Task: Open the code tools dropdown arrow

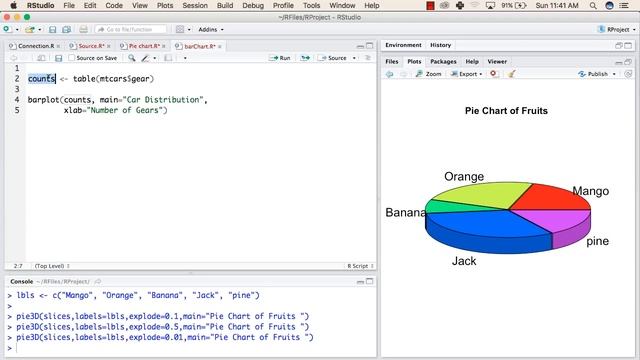Action: point(155,58)
